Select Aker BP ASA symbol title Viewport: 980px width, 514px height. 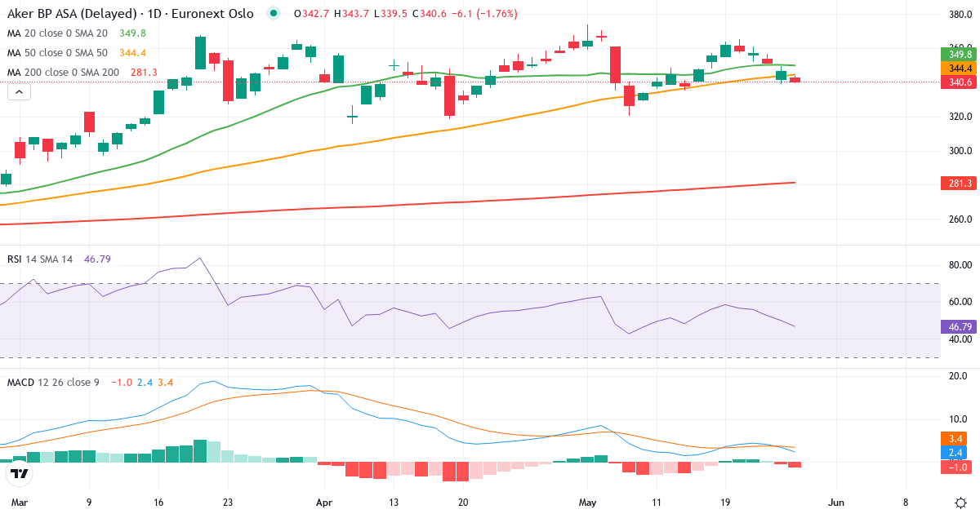point(130,14)
